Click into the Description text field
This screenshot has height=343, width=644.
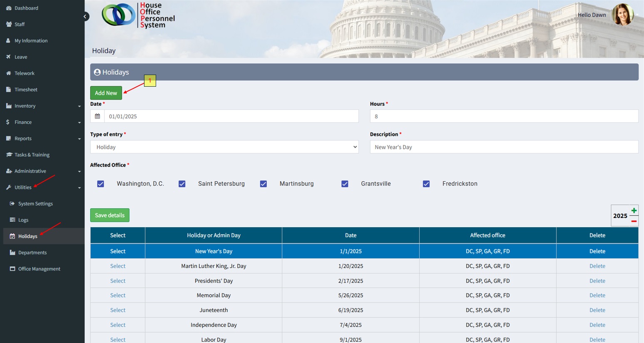pyautogui.click(x=504, y=147)
